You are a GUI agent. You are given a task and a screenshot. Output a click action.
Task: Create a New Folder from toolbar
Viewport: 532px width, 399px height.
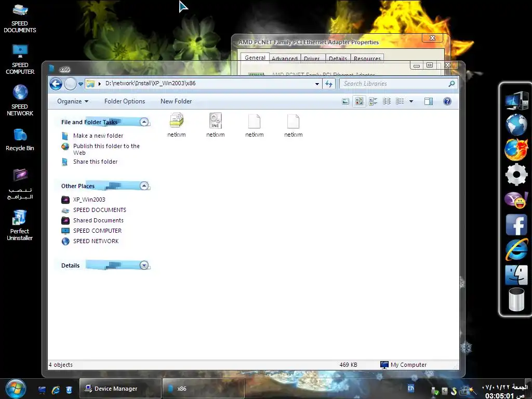tap(176, 101)
